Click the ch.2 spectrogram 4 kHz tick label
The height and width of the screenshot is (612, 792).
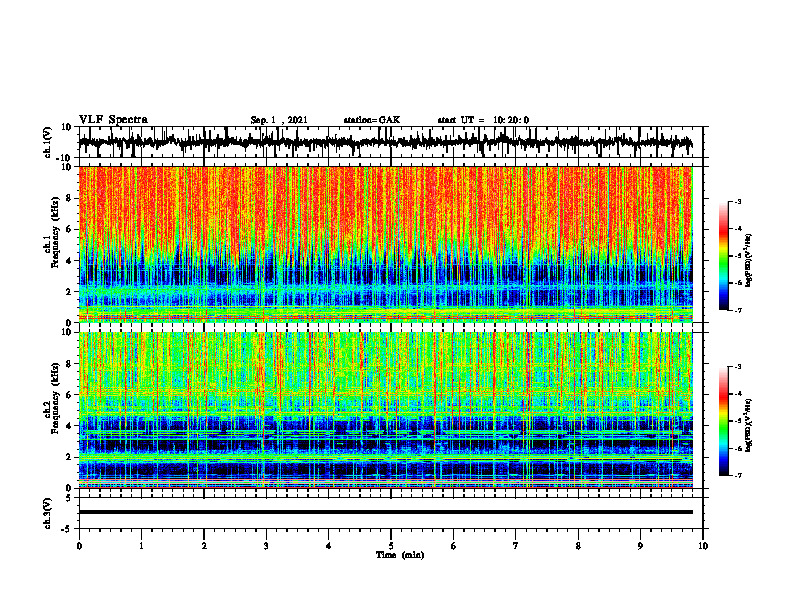point(69,426)
